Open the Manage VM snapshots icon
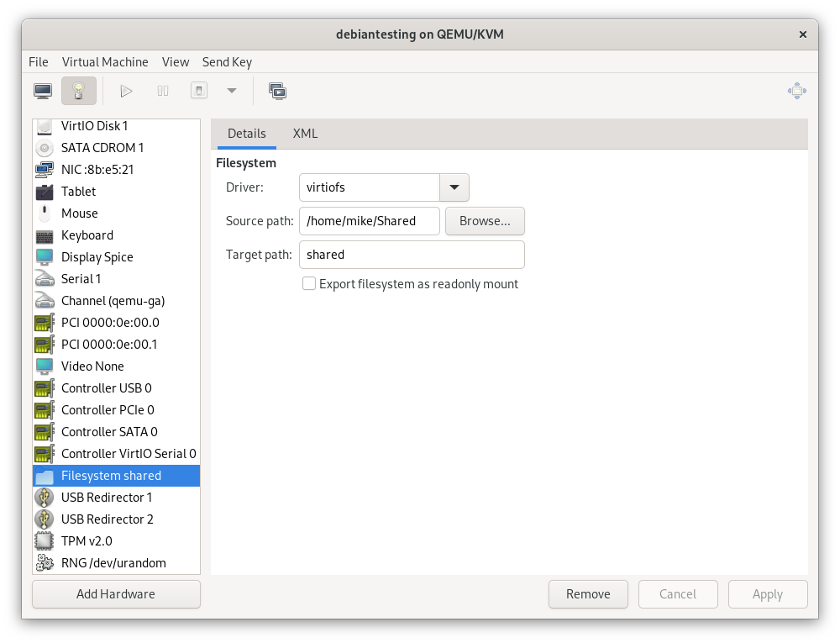The image size is (840, 643). 278,91
